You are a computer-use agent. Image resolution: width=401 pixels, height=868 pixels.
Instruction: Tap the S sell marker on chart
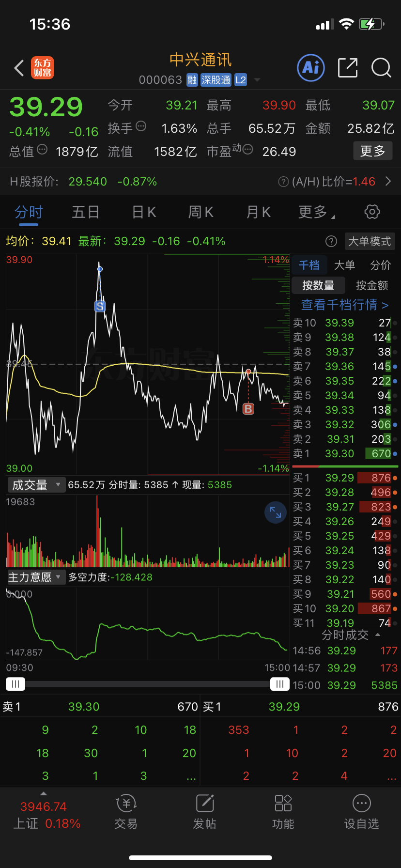[x=100, y=306]
